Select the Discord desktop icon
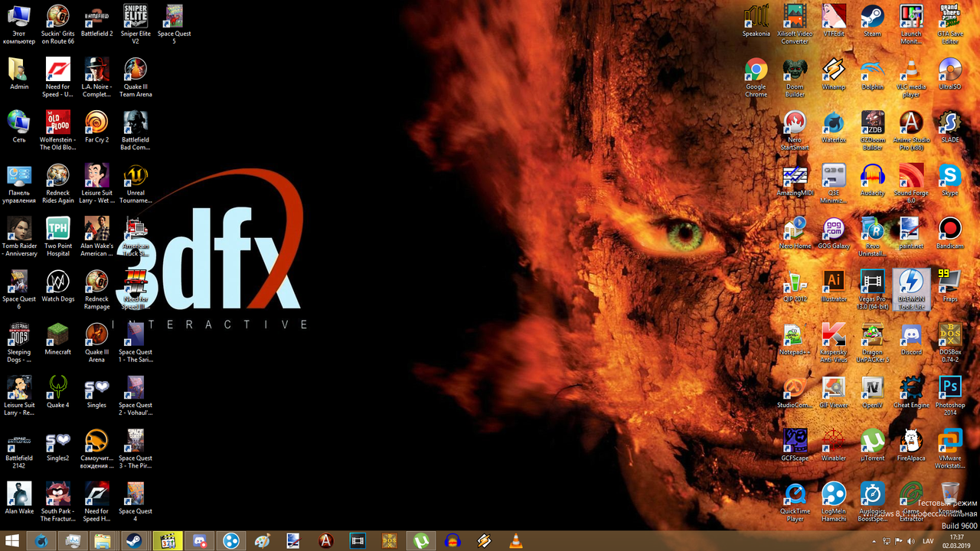Screen dimensions: 980x551 click(x=911, y=339)
